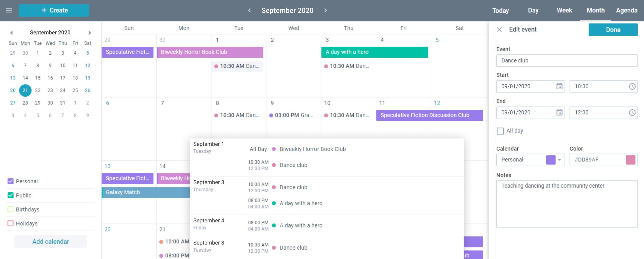The height and width of the screenshot is (259, 644).
Task: Click the Add calendar button
Action: click(x=50, y=241)
